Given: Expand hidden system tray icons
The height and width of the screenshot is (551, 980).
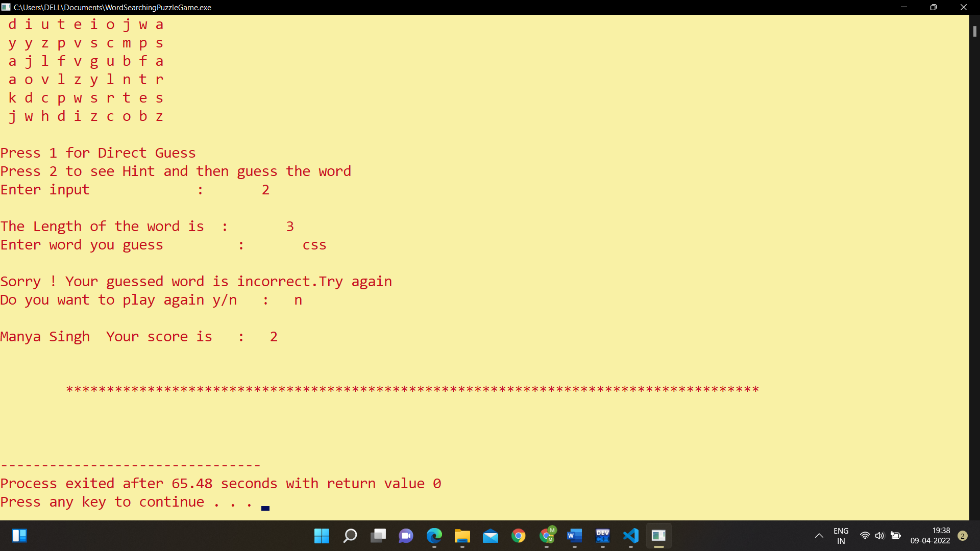Looking at the screenshot, I should (819, 536).
